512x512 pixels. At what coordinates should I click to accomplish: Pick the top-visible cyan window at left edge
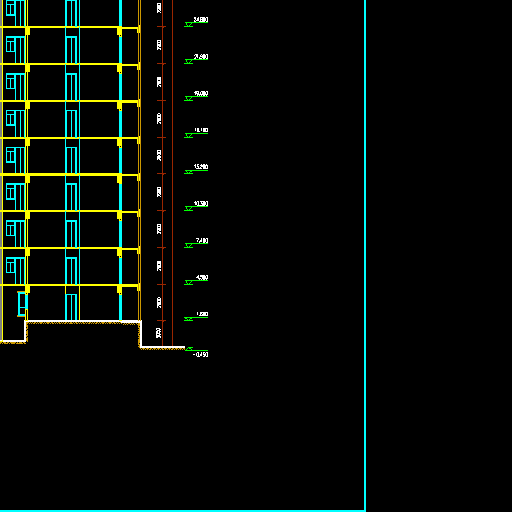tap(15, 12)
